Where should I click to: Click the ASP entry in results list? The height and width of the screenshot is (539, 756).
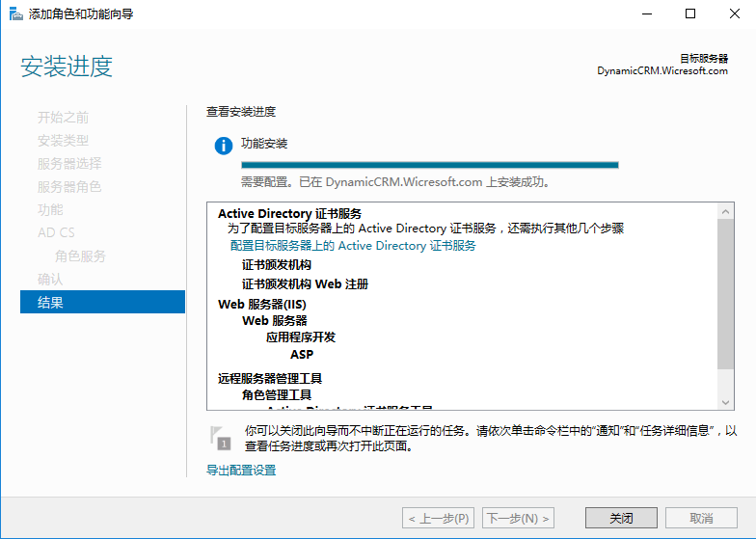(302, 355)
